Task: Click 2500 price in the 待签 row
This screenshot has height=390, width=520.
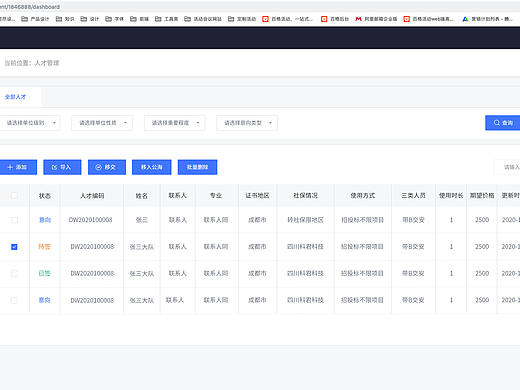Action: point(482,247)
